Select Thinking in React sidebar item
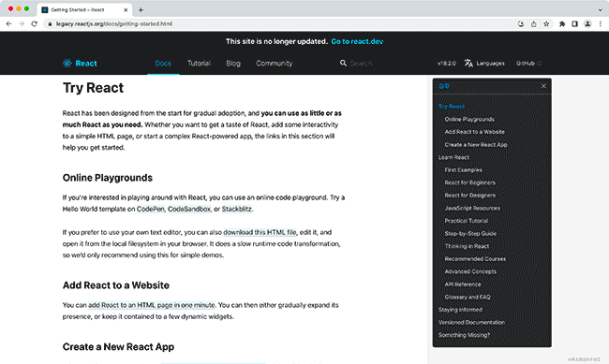Viewport: 609px width, 364px height. tap(467, 246)
